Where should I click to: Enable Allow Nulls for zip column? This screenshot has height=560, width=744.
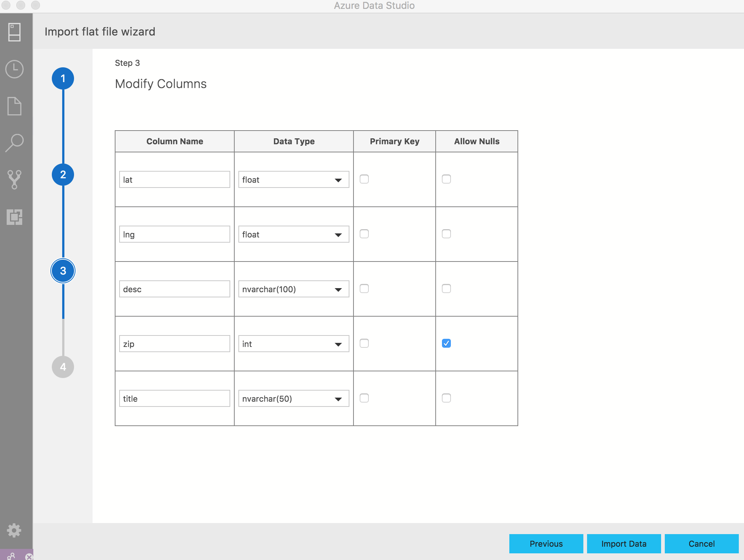point(446,343)
